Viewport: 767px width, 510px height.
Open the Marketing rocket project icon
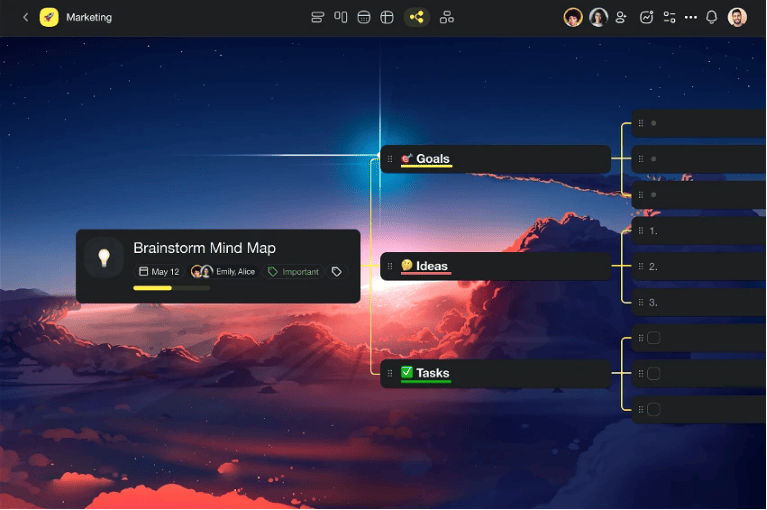49,18
